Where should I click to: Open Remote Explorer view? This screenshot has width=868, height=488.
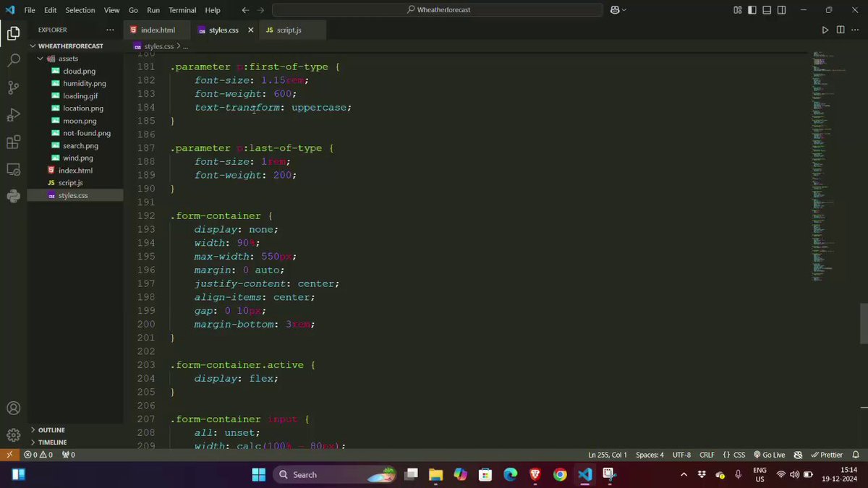coord(13,169)
